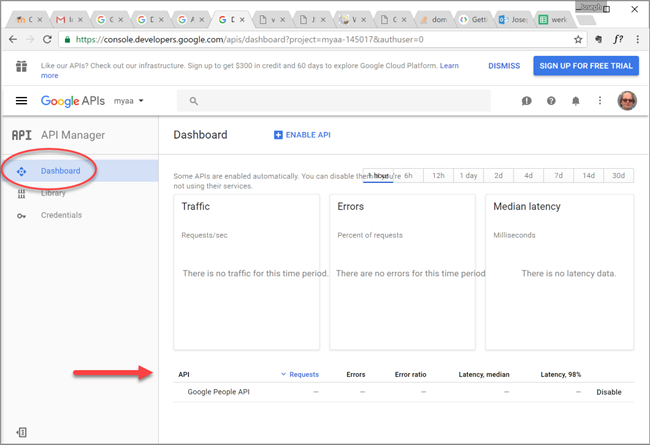
Task: Open the myaa project dropdown
Action: click(129, 101)
